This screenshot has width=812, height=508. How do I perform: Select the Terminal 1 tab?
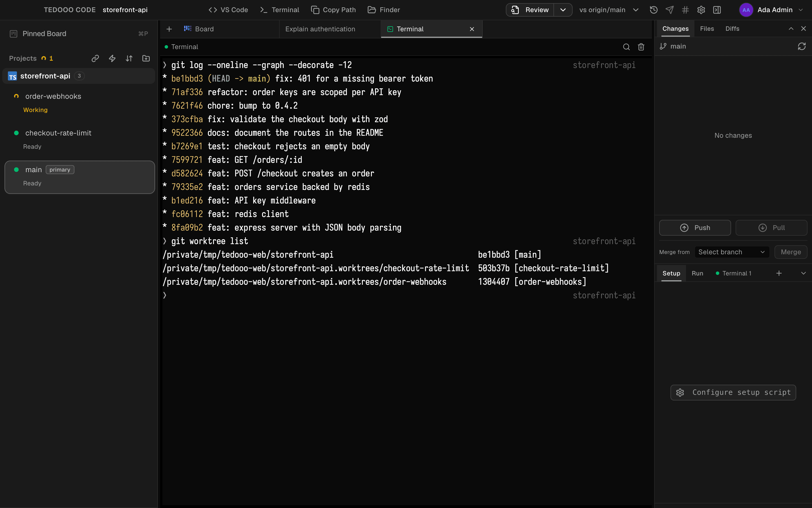pos(734,273)
